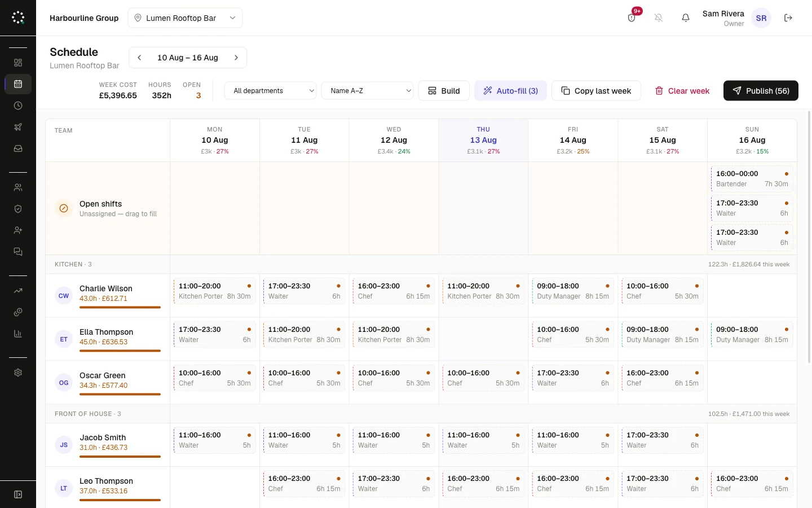The height and width of the screenshot is (508, 812).
Task: Select the calendar schedule icon in the sidebar
Action: pos(18,84)
